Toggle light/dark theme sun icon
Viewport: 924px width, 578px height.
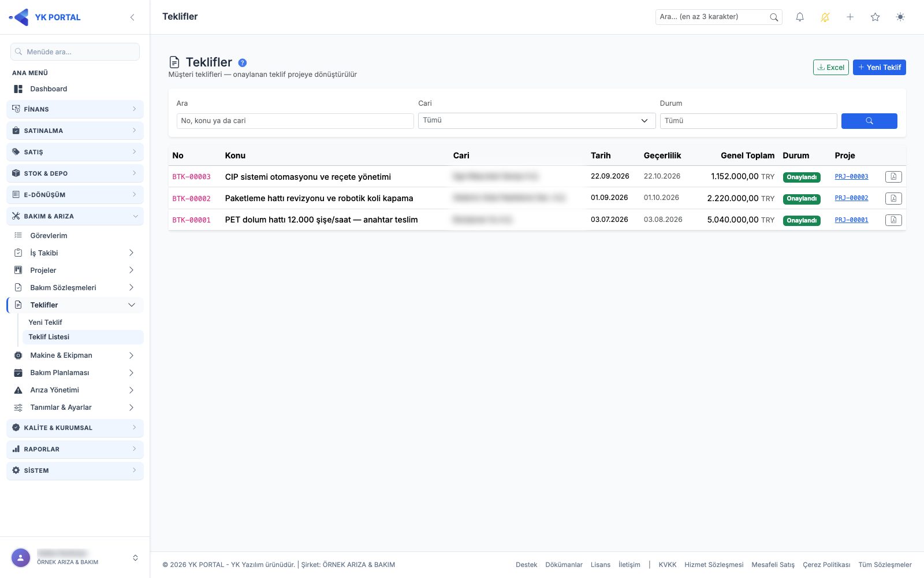pyautogui.click(x=900, y=17)
